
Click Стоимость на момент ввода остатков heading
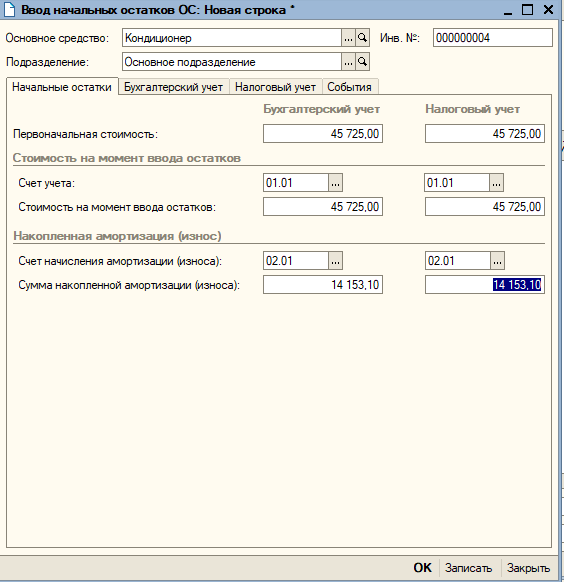tap(127, 158)
